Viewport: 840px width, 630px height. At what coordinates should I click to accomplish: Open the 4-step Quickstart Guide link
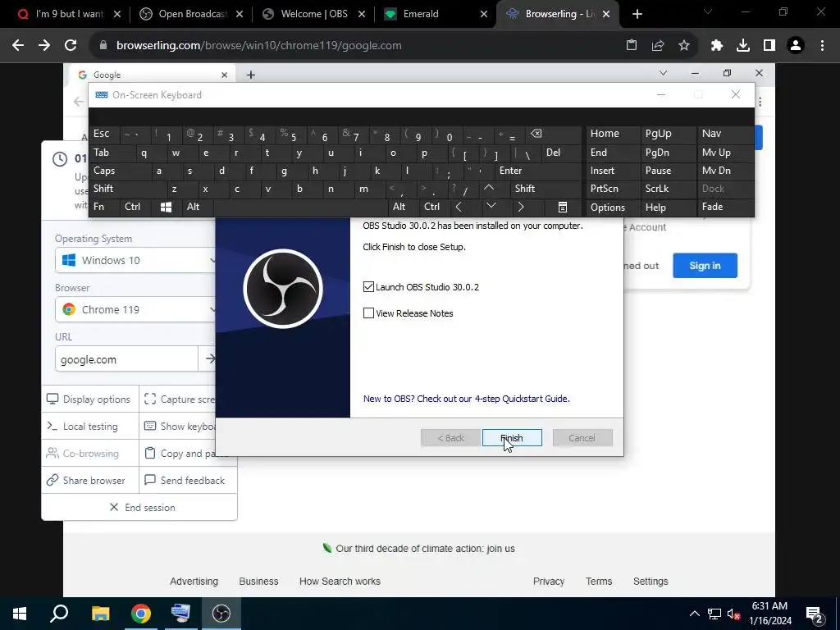(466, 399)
